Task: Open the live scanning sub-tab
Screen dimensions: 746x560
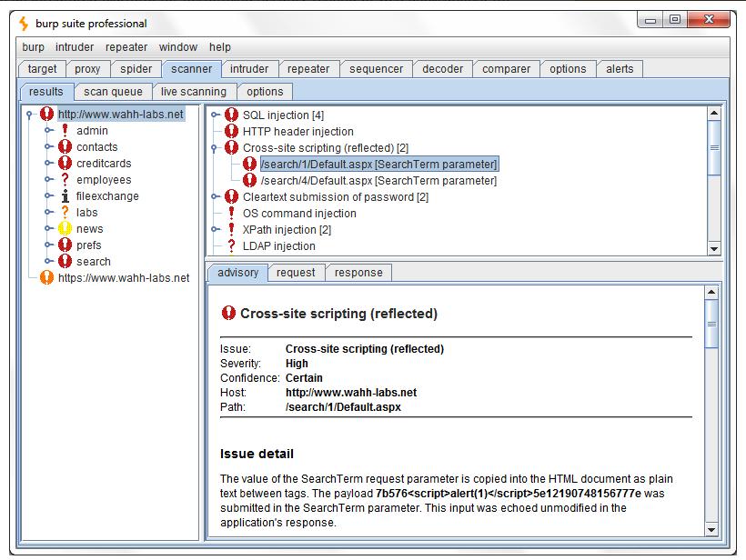Action: [x=193, y=92]
